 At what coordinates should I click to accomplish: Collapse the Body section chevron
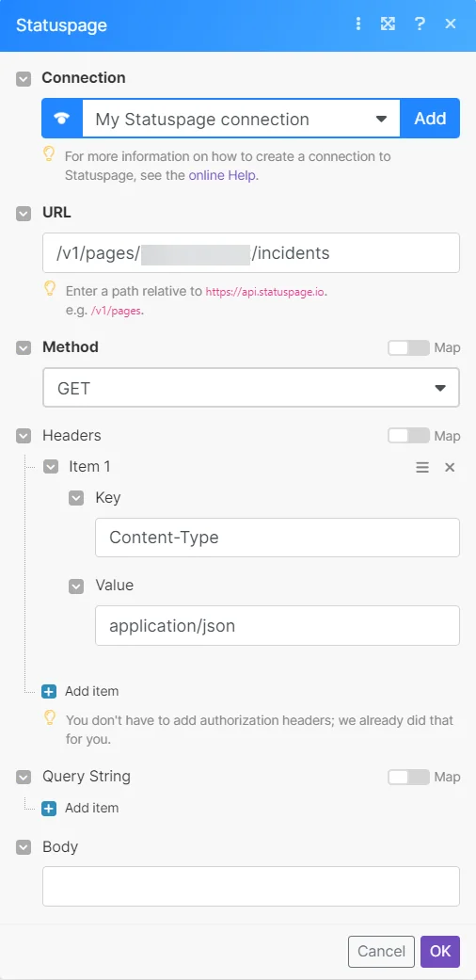(24, 847)
